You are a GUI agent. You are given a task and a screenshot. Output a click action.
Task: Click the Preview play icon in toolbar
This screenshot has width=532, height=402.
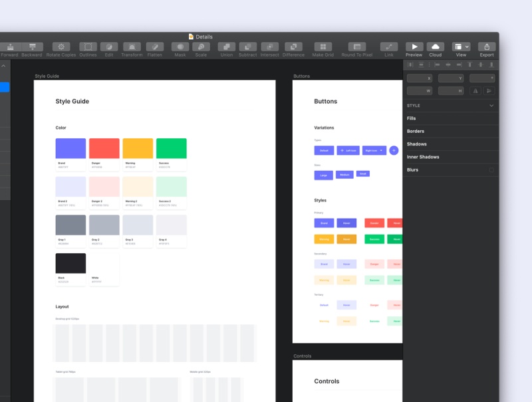(x=414, y=47)
